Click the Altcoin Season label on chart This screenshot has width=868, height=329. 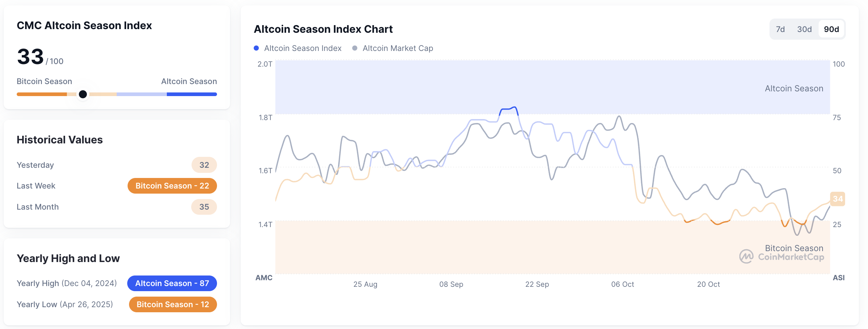[x=793, y=88]
